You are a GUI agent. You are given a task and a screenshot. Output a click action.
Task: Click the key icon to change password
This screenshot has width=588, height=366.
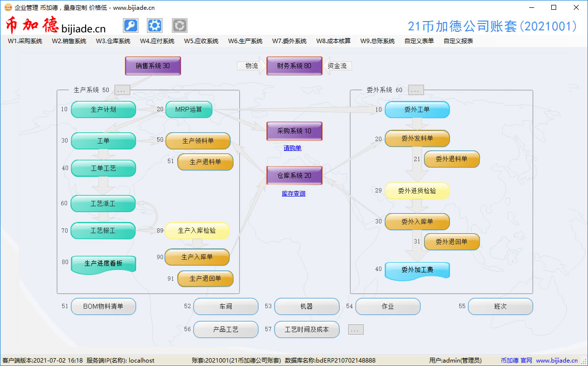click(x=130, y=25)
